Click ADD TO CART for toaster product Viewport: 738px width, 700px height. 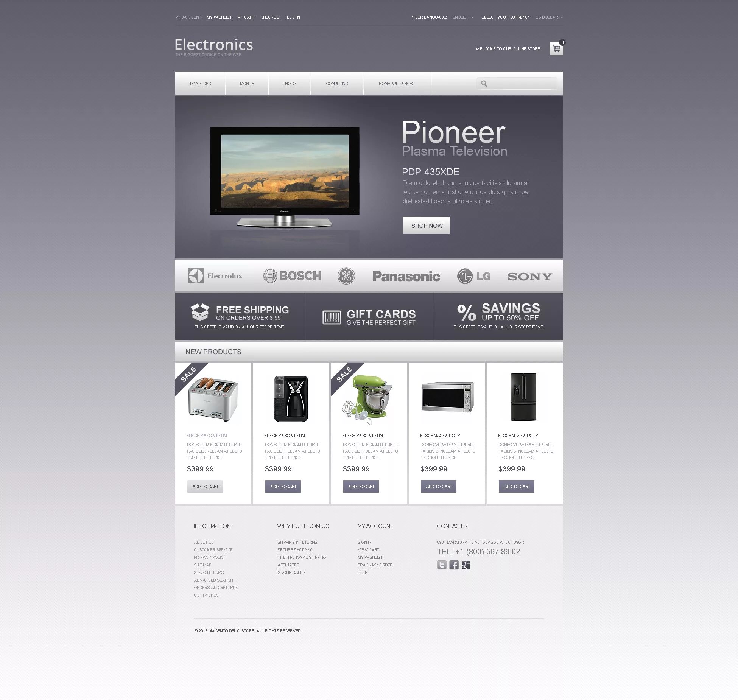tap(205, 486)
